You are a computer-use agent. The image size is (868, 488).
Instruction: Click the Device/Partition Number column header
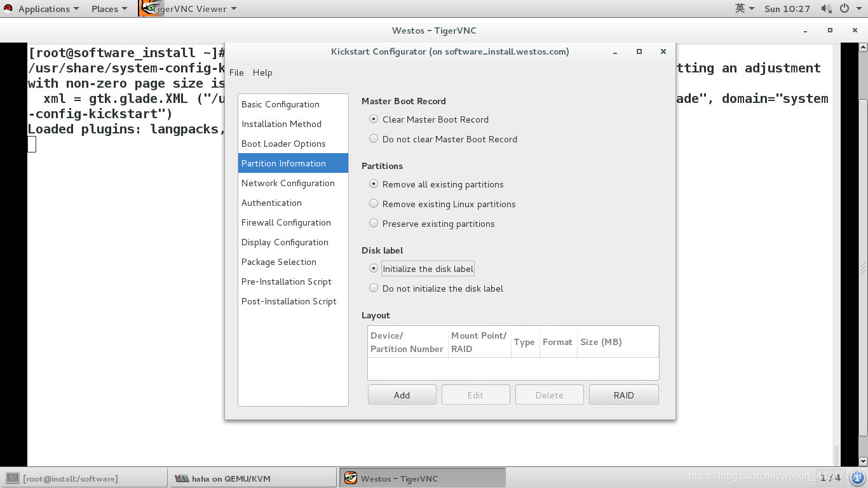[407, 342]
